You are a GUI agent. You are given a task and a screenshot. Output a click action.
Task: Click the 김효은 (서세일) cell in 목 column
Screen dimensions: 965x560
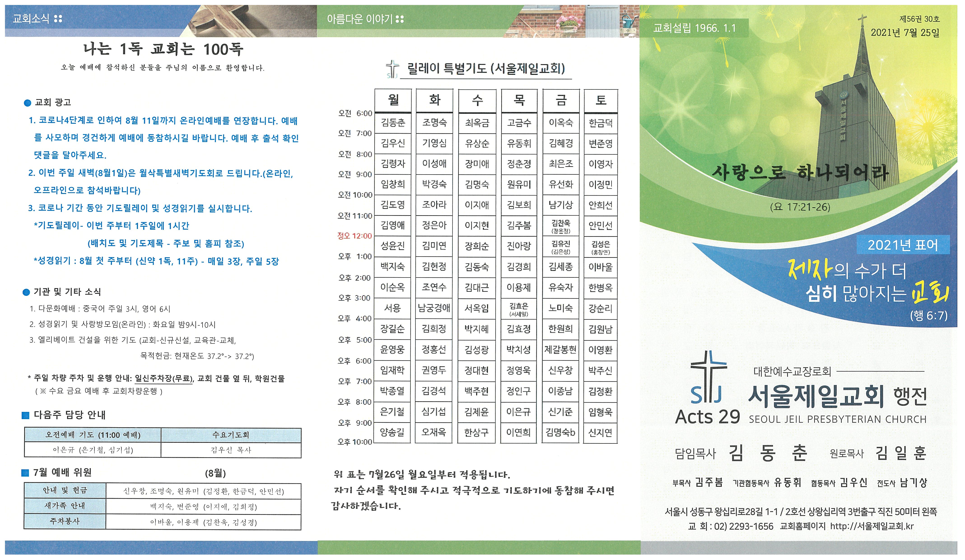pyautogui.click(x=519, y=310)
